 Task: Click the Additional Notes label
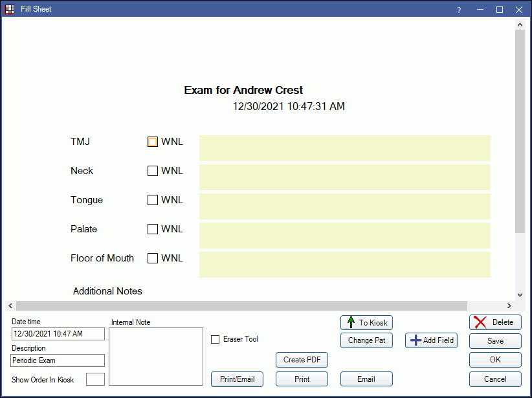point(107,291)
